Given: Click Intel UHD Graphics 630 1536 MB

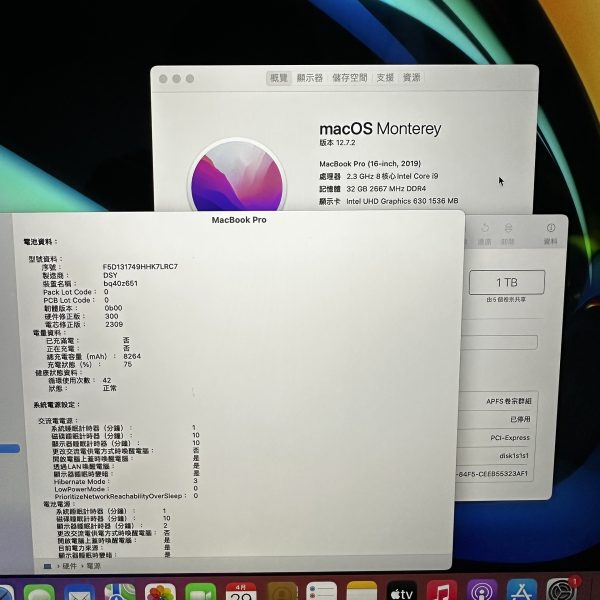Looking at the screenshot, I should tap(402, 201).
